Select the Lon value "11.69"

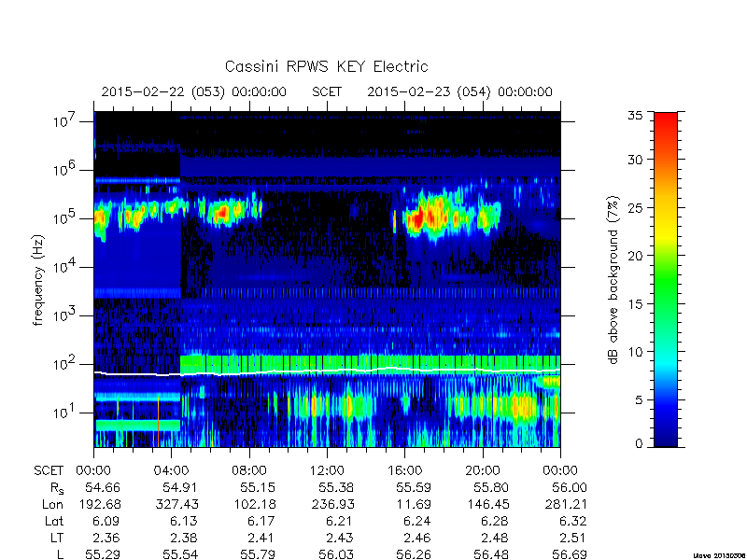(414, 504)
